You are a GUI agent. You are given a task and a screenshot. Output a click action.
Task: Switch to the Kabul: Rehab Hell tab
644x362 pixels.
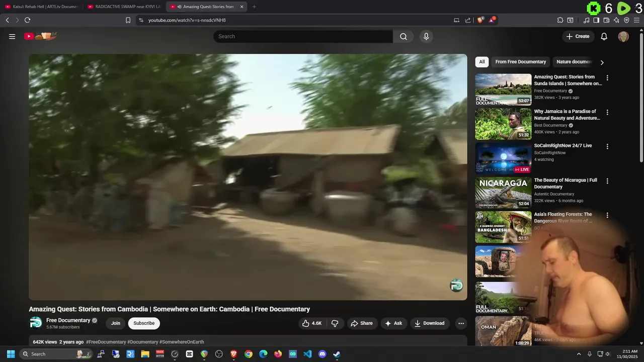click(x=42, y=7)
